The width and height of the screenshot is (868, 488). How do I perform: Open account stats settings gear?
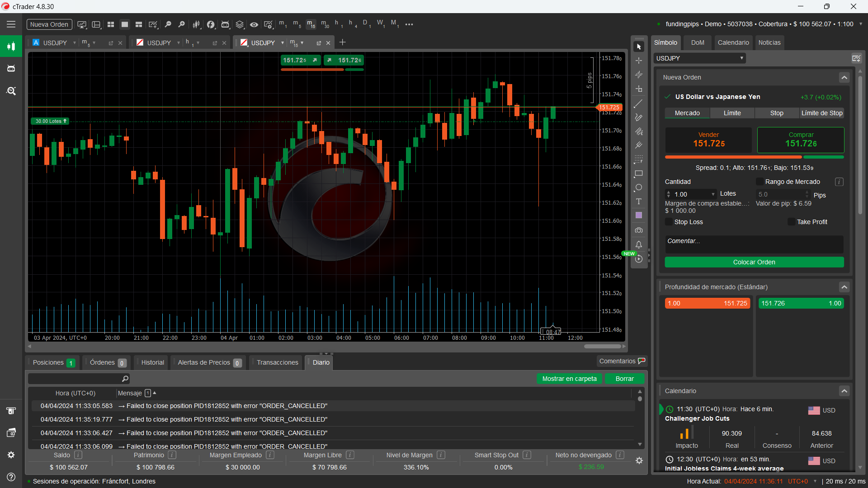639,460
